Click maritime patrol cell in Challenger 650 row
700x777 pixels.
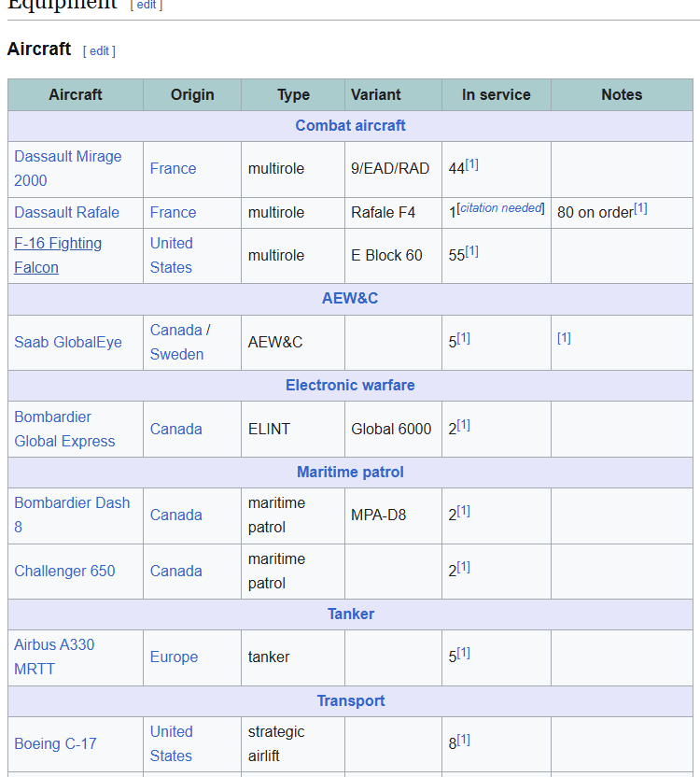click(293, 572)
